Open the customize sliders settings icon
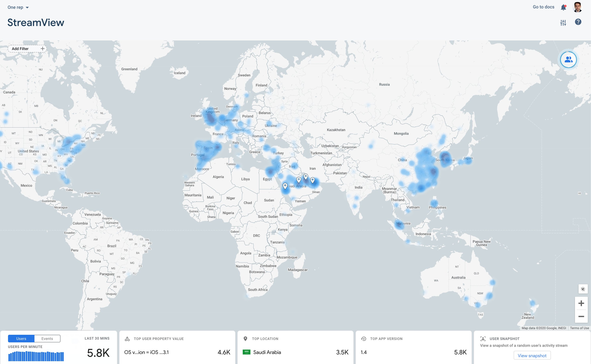The image size is (591, 364). [x=563, y=23]
